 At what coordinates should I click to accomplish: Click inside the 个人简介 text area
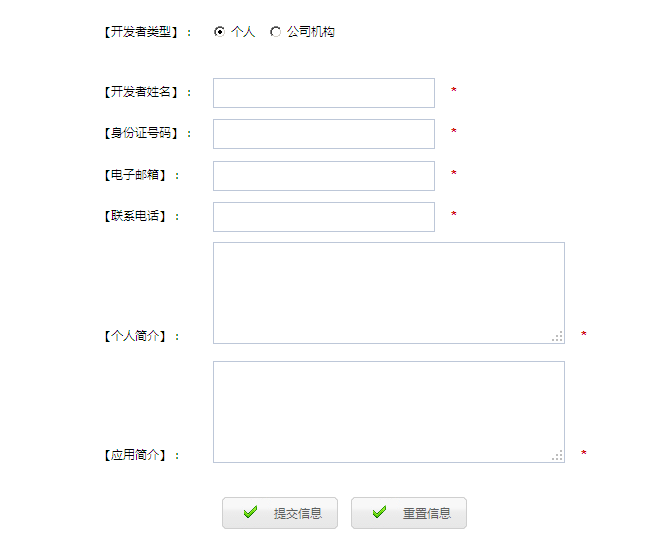388,292
